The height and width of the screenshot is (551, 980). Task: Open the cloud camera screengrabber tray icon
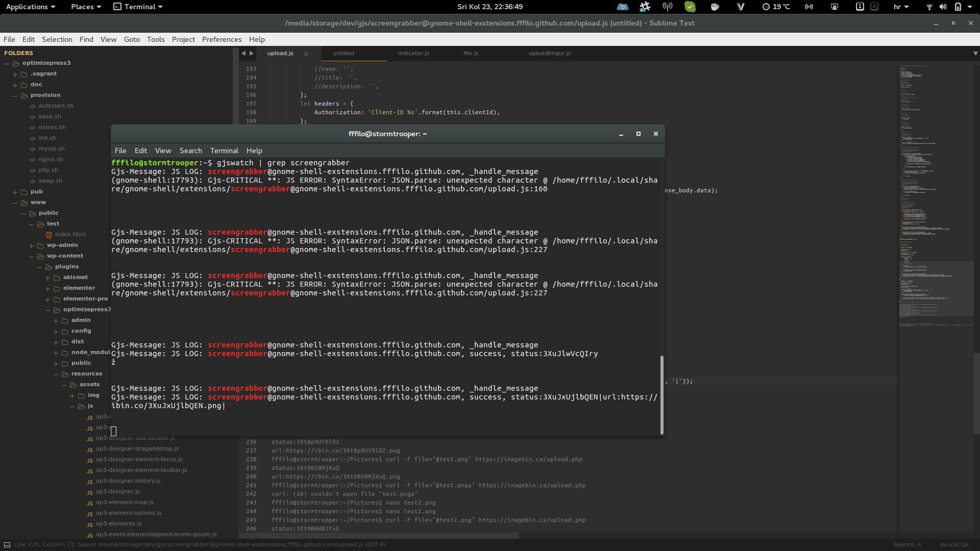622,7
